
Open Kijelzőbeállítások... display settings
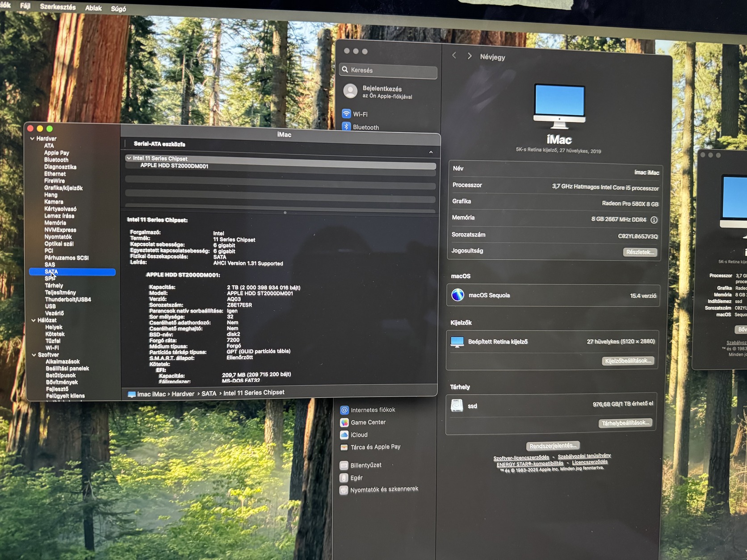coord(628,361)
